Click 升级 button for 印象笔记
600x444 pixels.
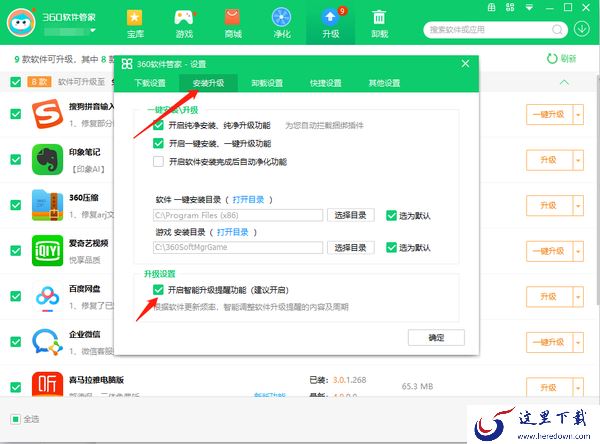549,160
